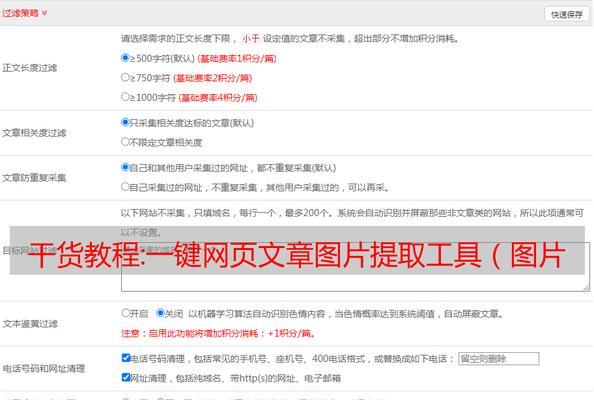The height and width of the screenshot is (400, 594).
Task: Select the ≥1000字符 radio option
Action: [125, 97]
